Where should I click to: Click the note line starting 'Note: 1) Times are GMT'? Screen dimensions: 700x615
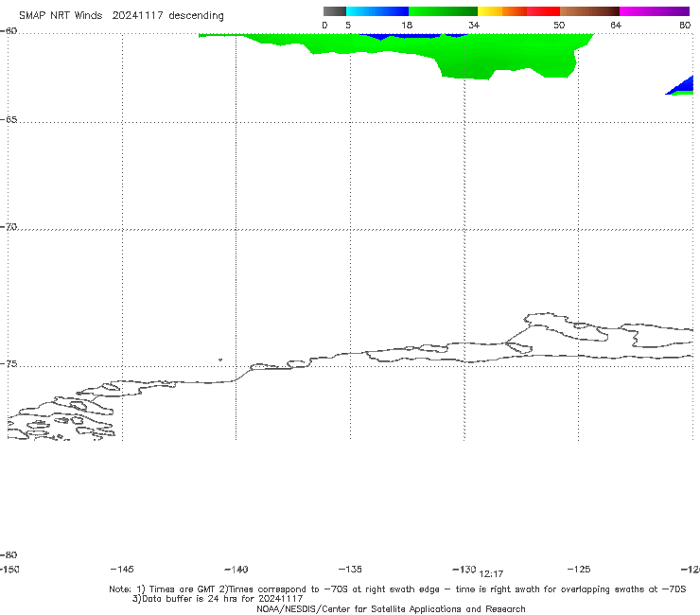[x=397, y=589]
